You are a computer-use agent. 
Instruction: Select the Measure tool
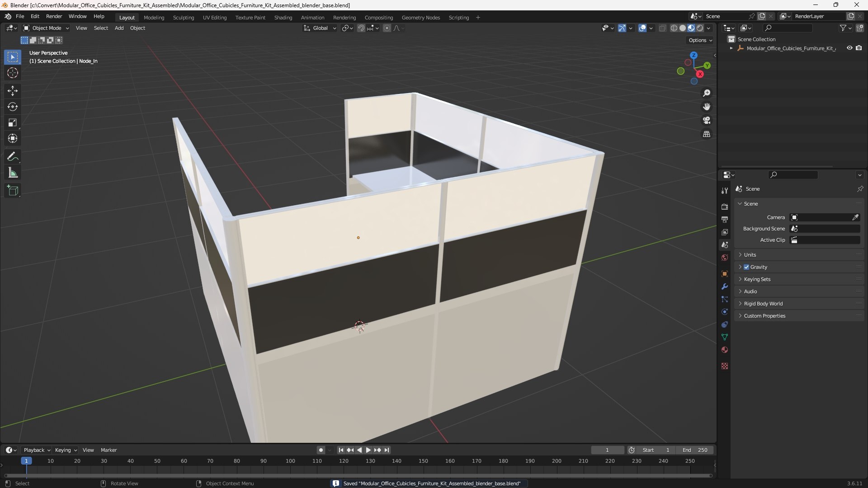(x=13, y=173)
